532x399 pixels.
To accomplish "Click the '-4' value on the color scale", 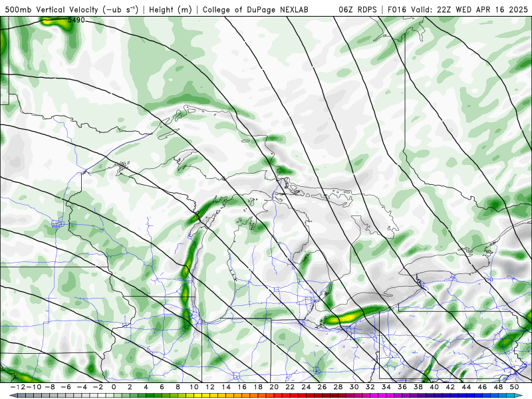I will coord(82,387).
